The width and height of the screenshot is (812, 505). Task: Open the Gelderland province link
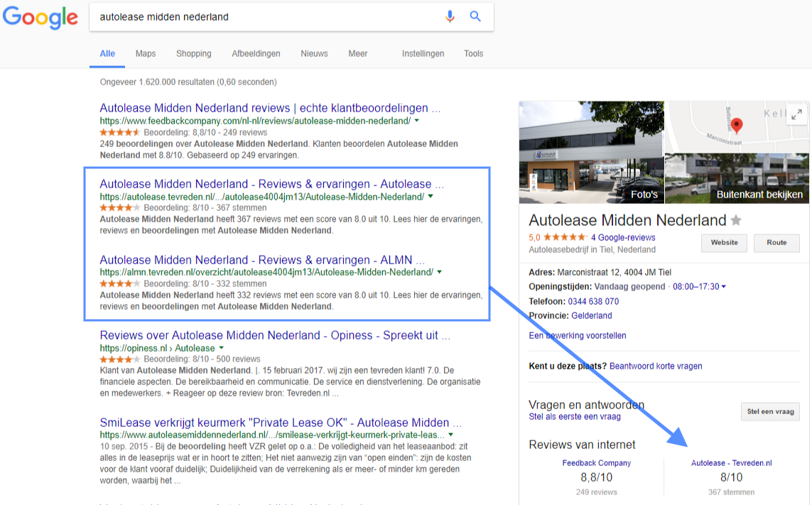pos(591,315)
